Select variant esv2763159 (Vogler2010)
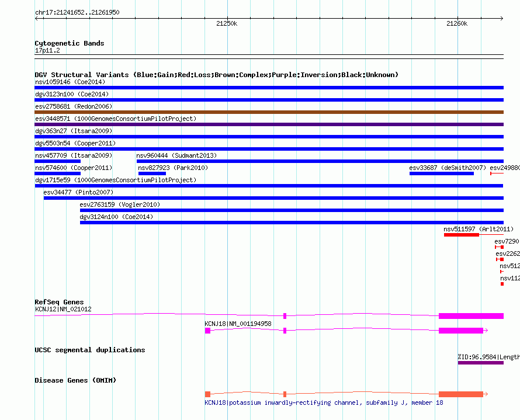Screen dimensions: 520x420 point(292,210)
